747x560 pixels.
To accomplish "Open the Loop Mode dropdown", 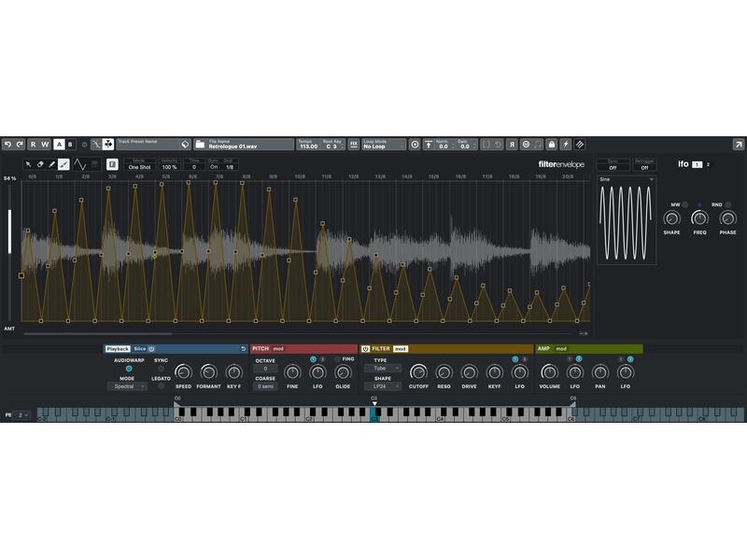I will 384,145.
